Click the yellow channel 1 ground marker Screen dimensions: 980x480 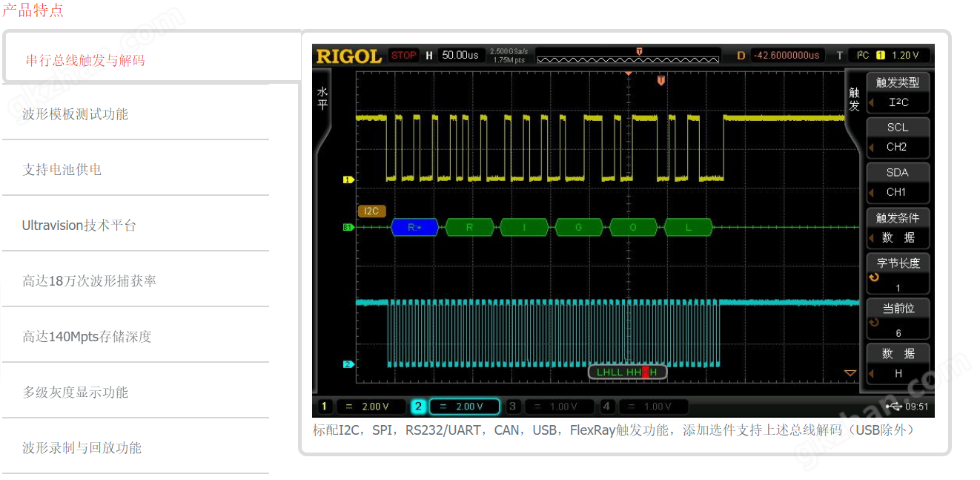coord(346,180)
